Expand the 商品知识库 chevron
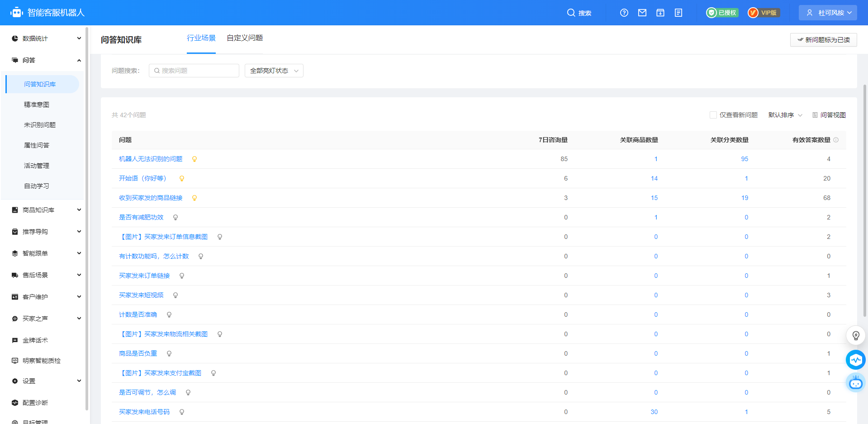 pos(79,210)
